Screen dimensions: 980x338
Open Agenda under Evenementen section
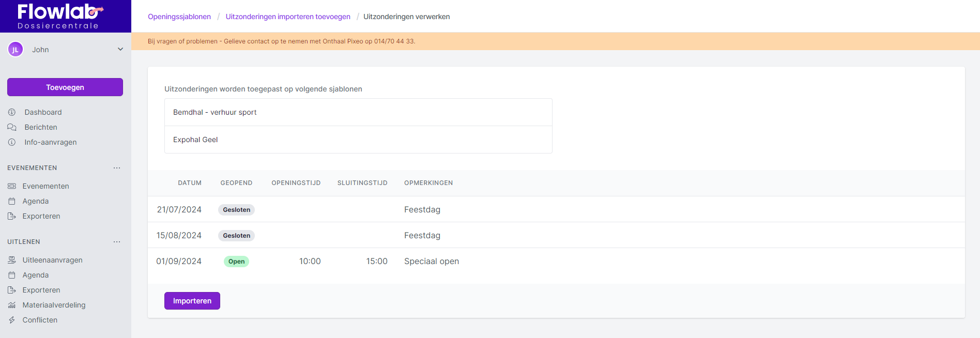36,201
